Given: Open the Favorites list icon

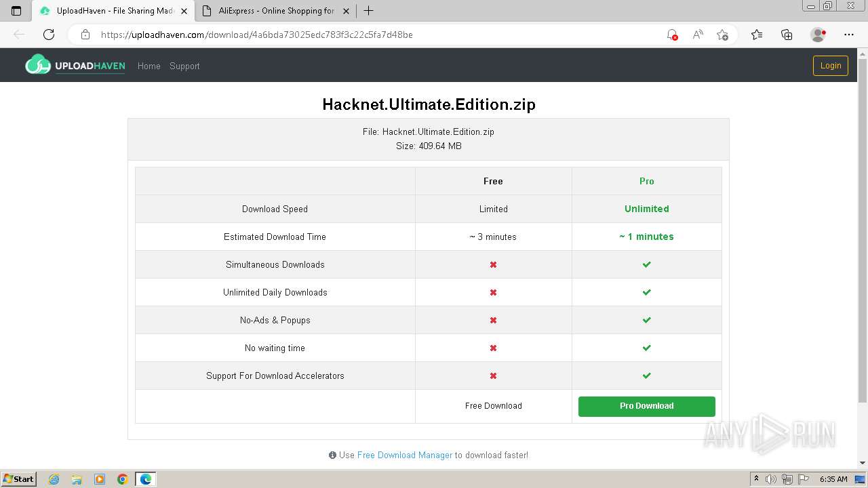Looking at the screenshot, I should (x=757, y=35).
